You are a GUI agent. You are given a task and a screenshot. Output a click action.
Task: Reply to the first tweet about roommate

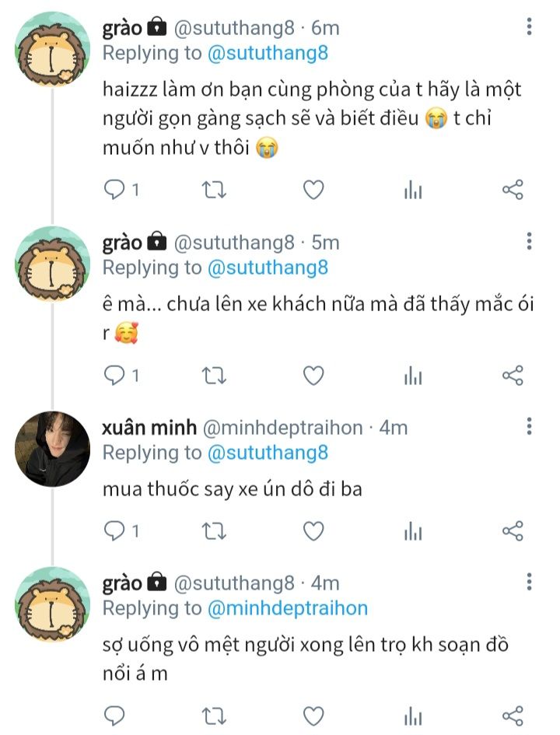(114, 189)
